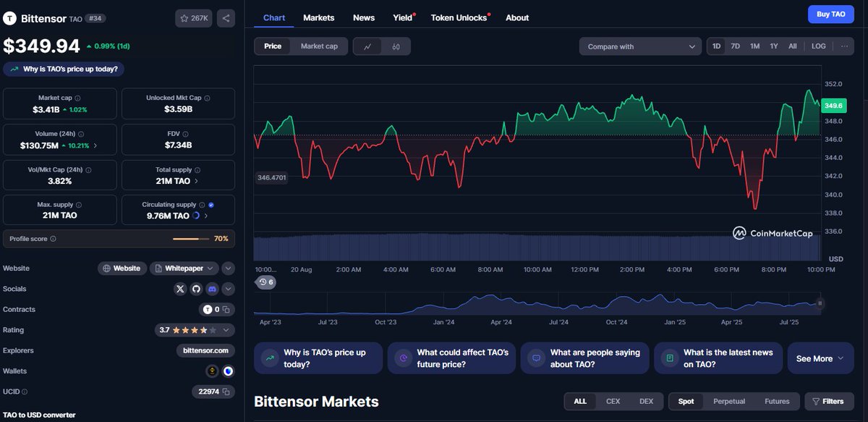This screenshot has width=868, height=422.
Task: Switch to the Markets tab
Action: [319, 17]
